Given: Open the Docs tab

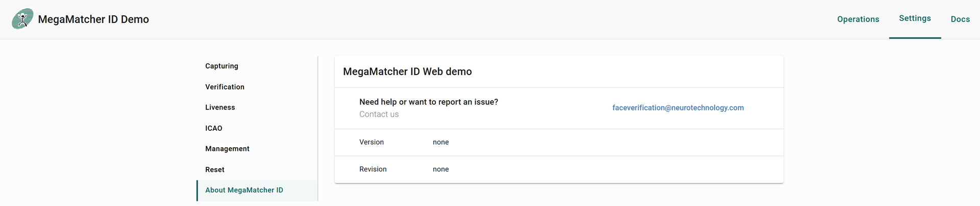Looking at the screenshot, I should pos(960,19).
